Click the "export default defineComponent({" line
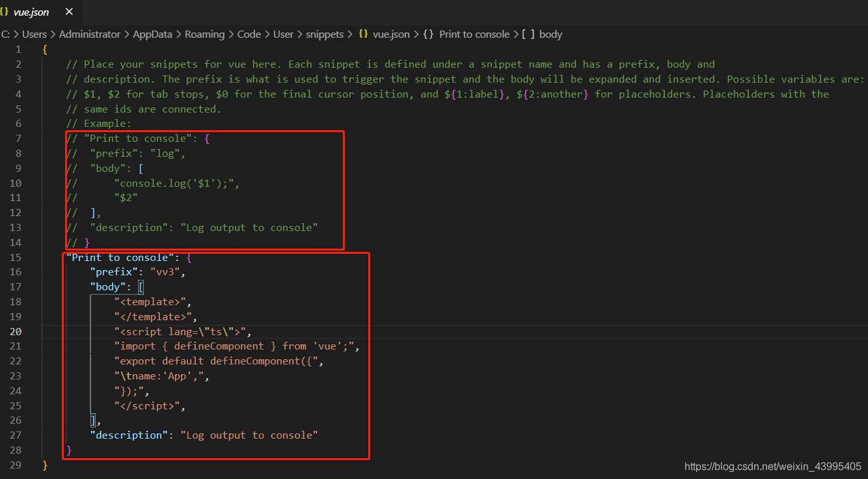Viewport: 868px width, 479px height. [x=218, y=361]
